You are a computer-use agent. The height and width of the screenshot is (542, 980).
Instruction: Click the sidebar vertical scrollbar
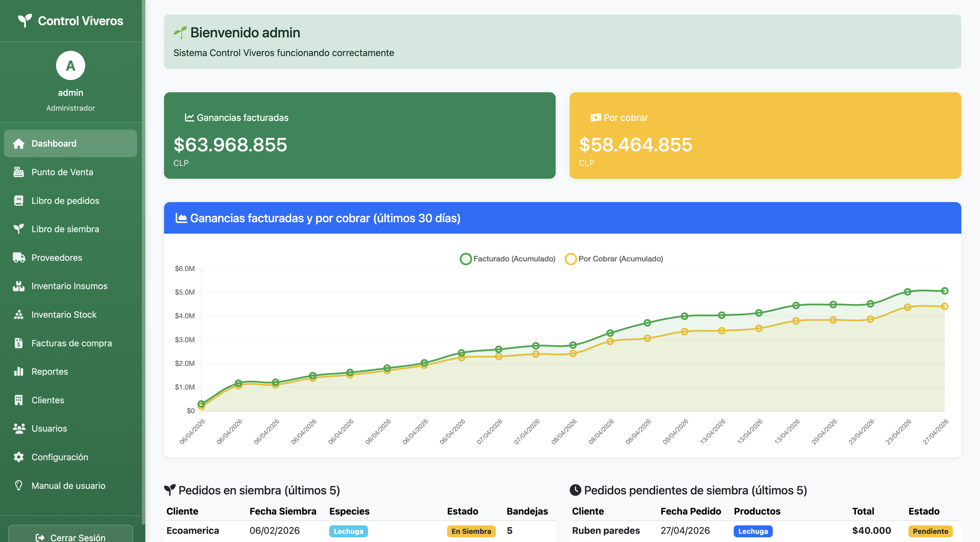point(143,263)
